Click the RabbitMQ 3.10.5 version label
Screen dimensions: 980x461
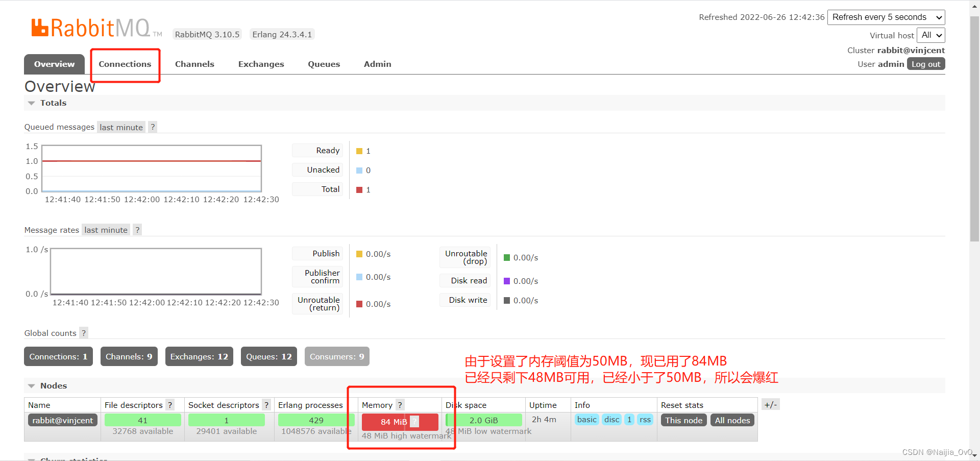(207, 35)
